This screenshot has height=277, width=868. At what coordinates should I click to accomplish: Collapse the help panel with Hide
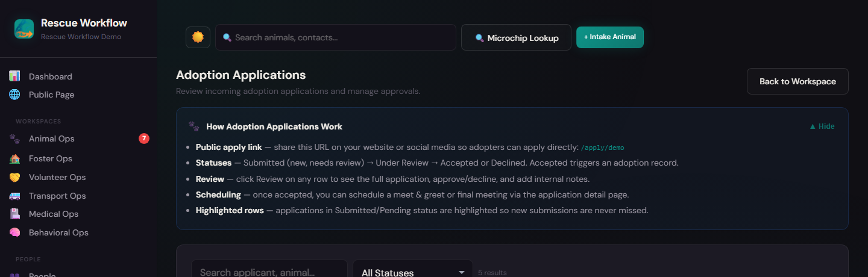coord(822,126)
